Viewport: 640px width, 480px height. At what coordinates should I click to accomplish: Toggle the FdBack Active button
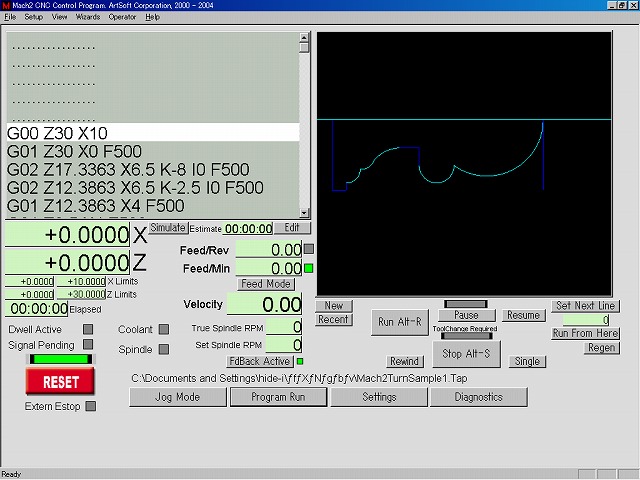point(260,361)
